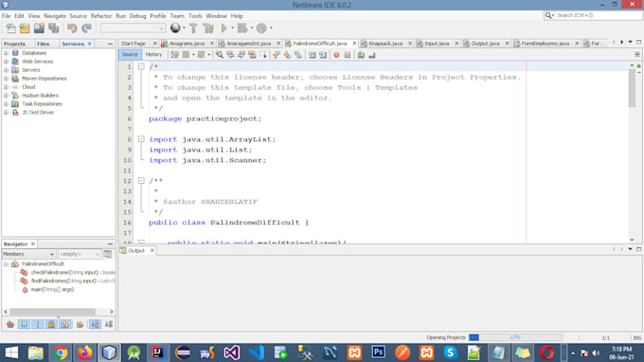Expand the Web Services node
Viewport: 644px width, 362px height.
pos(7,62)
